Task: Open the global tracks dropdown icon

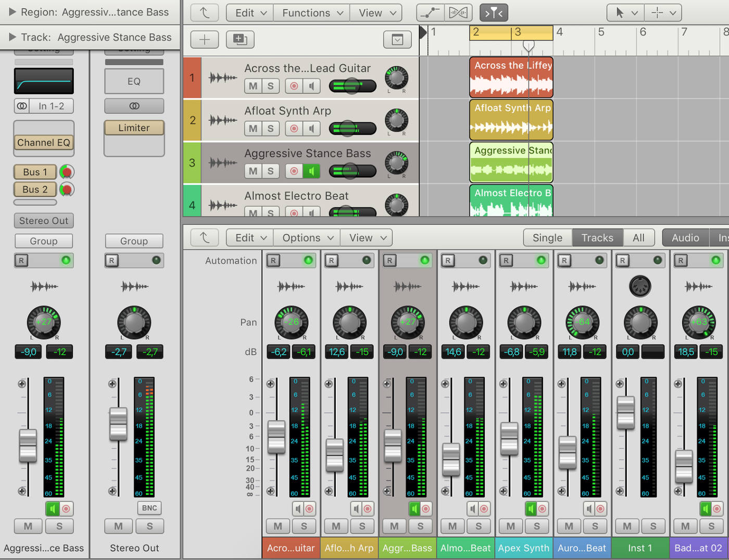Action: (x=397, y=40)
